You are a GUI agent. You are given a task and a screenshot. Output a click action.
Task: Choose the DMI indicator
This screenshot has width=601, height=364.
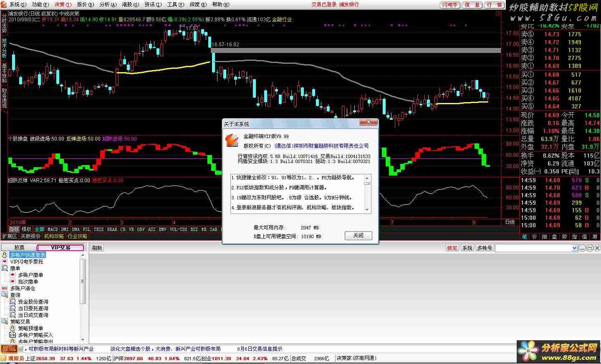click(x=65, y=229)
